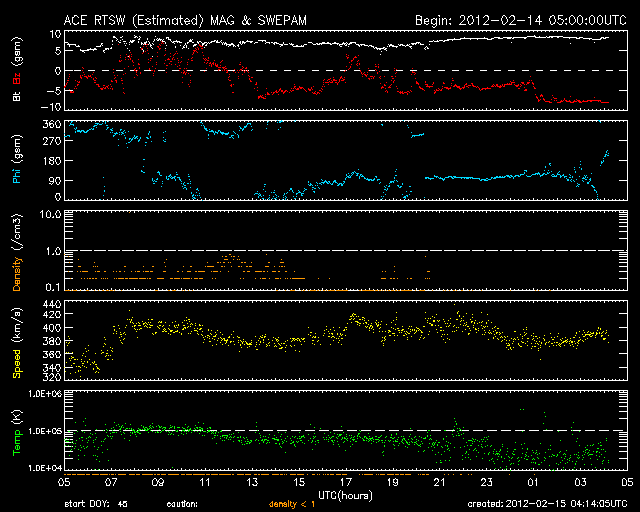Click the plot title 'ACE RTSW (Estimated) MAG & SWEPAM'

coord(185,20)
